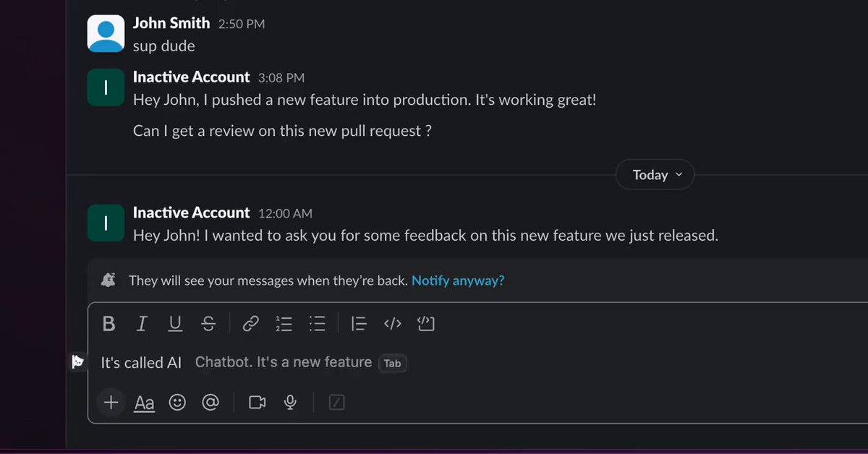Apply blockquote formatting
This screenshot has width=868, height=454.
tap(359, 324)
